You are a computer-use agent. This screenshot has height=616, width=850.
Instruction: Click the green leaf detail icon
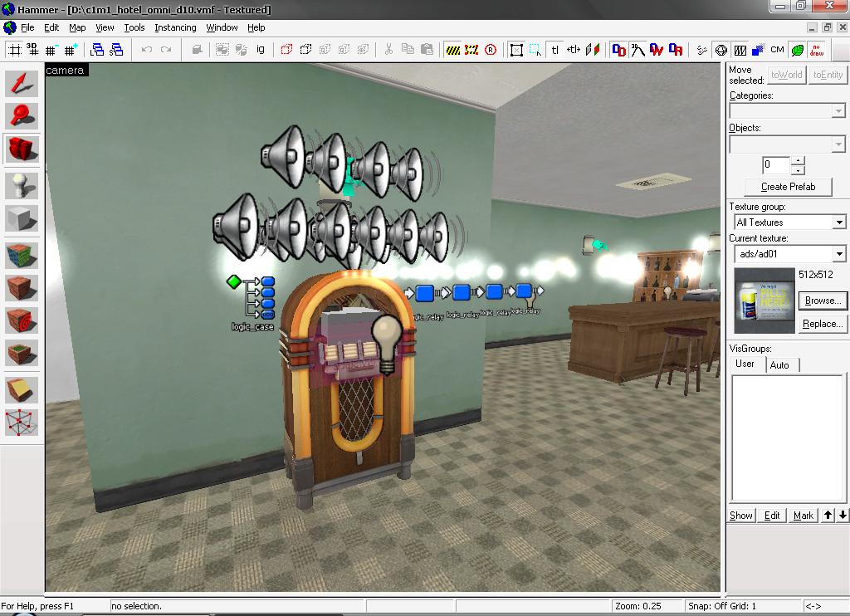click(x=798, y=50)
